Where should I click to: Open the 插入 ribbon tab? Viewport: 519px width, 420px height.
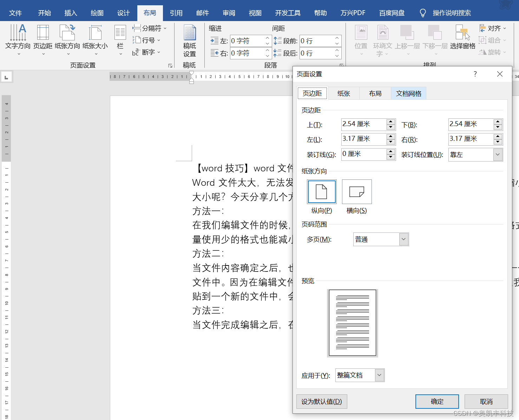pos(71,13)
